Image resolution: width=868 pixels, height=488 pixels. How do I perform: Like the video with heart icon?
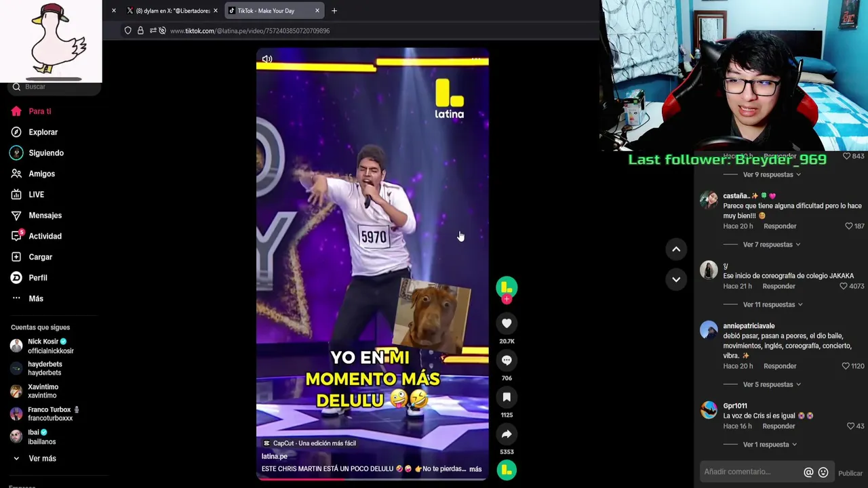click(507, 323)
